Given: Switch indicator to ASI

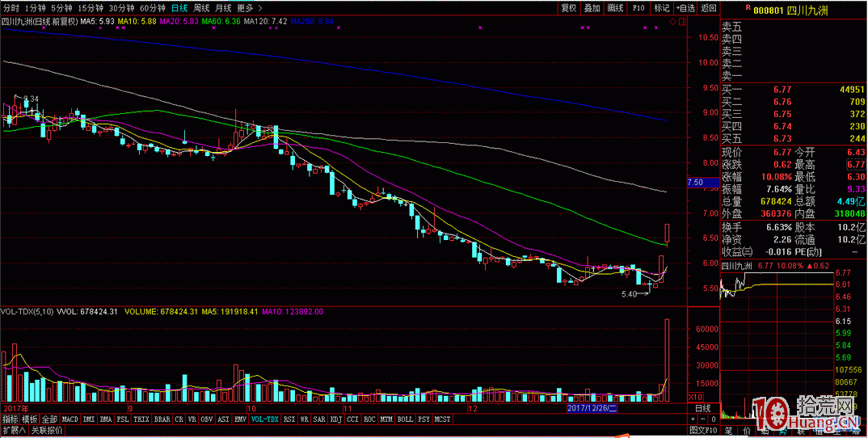Looking at the screenshot, I should tap(224, 419).
